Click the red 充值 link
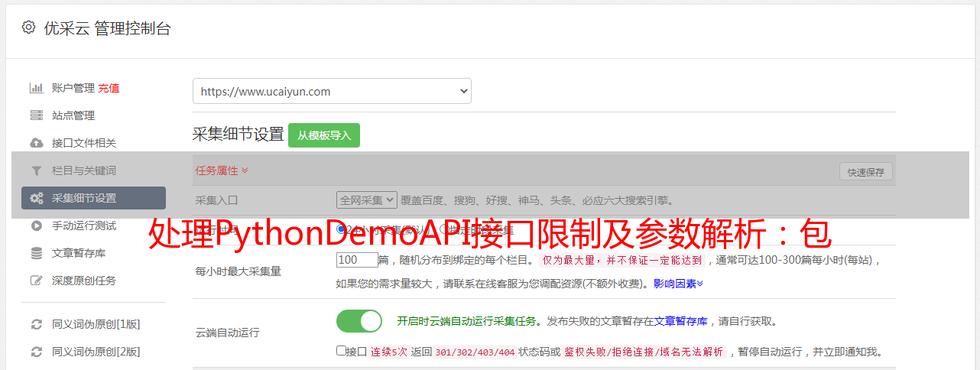The image size is (980, 370). pos(109,88)
